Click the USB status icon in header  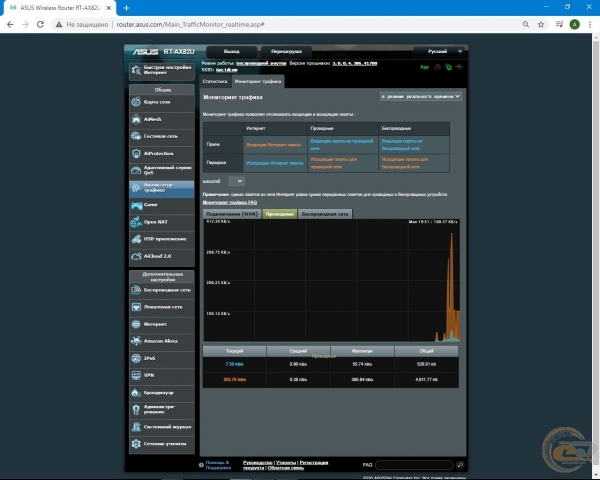[x=459, y=67]
